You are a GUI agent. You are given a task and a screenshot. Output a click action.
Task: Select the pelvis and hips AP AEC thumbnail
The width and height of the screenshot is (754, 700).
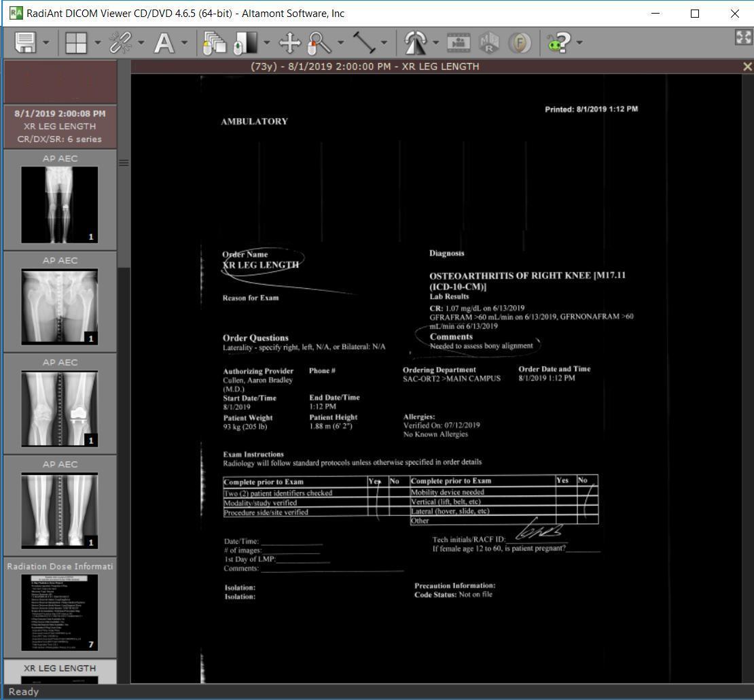click(x=60, y=307)
